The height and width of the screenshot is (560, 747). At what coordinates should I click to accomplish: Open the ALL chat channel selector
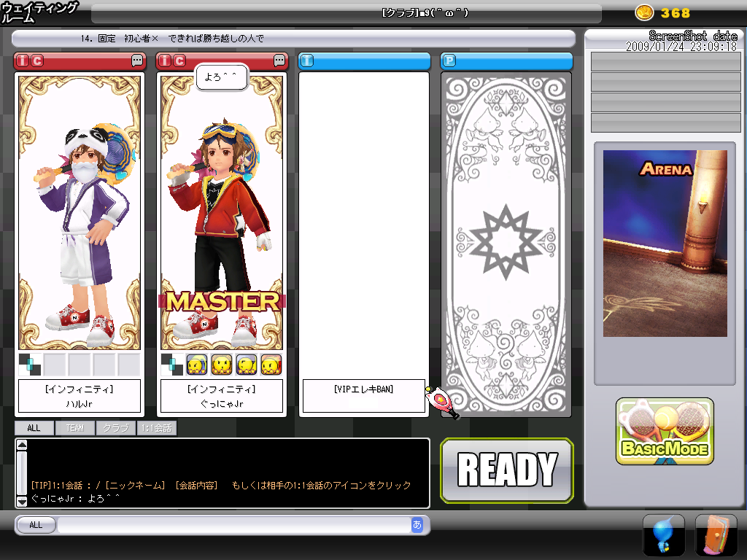[x=36, y=525]
